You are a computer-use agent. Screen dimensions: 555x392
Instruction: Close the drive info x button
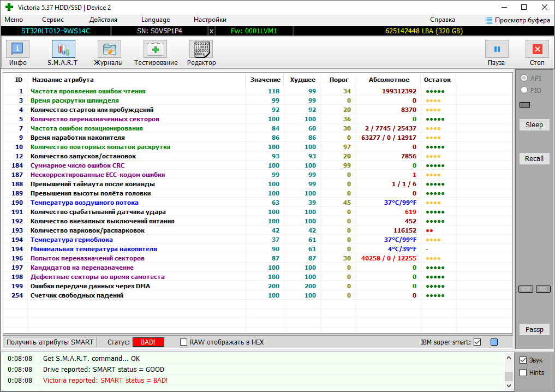pos(211,31)
